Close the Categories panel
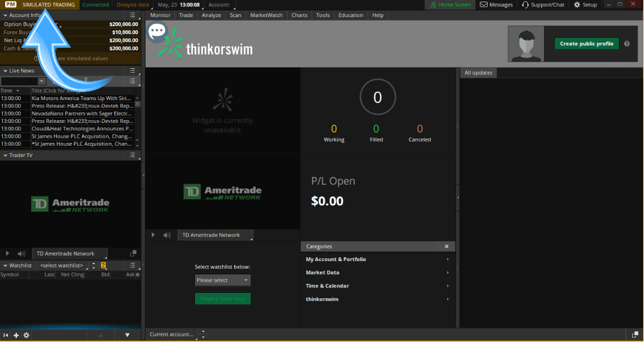 pos(447,246)
